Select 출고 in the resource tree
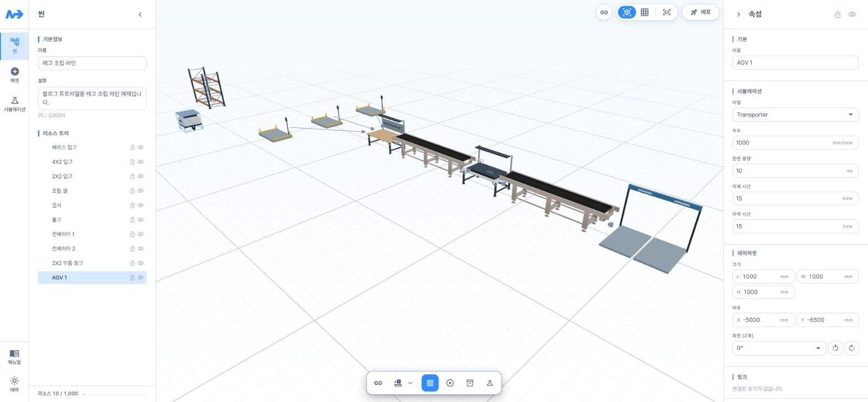 pos(92,220)
